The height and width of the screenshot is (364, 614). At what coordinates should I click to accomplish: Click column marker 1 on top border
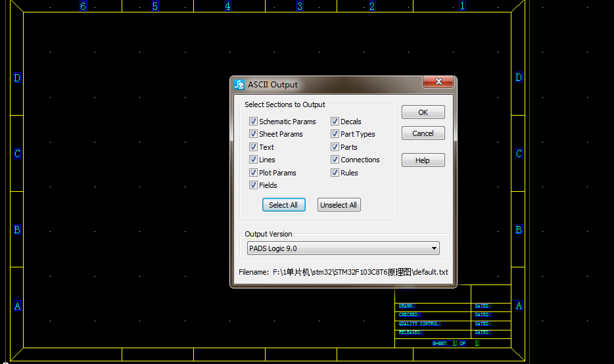[x=462, y=6]
